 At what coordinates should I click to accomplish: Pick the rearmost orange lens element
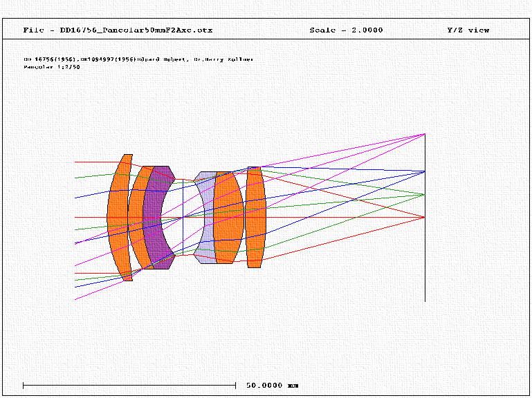point(255,217)
